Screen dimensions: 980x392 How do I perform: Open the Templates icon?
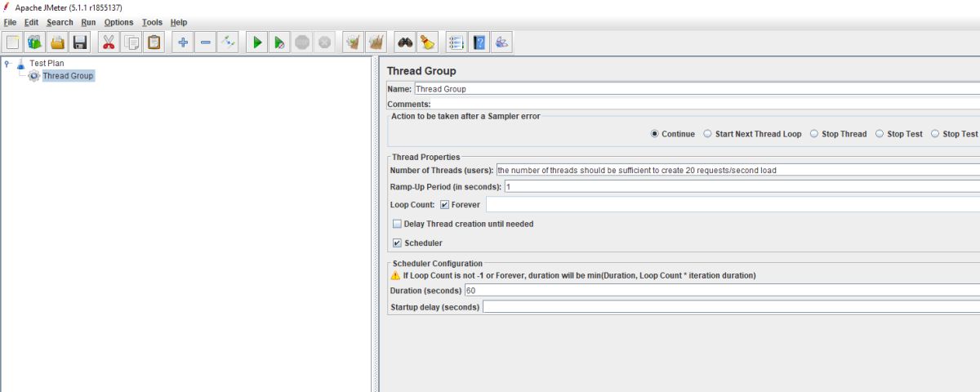[x=34, y=42]
